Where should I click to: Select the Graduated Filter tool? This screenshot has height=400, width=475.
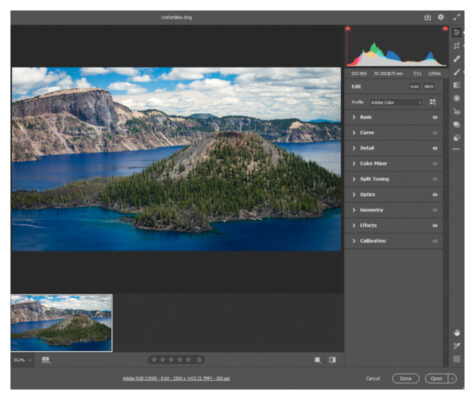(x=457, y=85)
